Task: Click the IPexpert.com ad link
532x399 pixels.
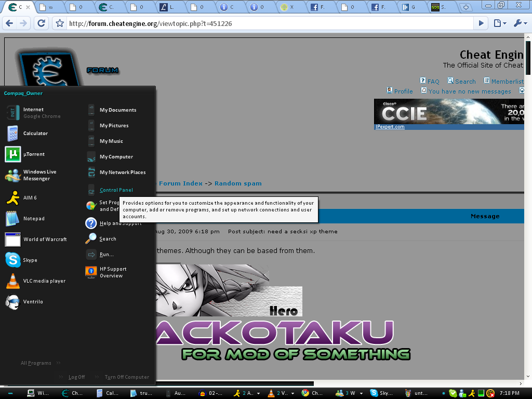Action: (x=390, y=127)
